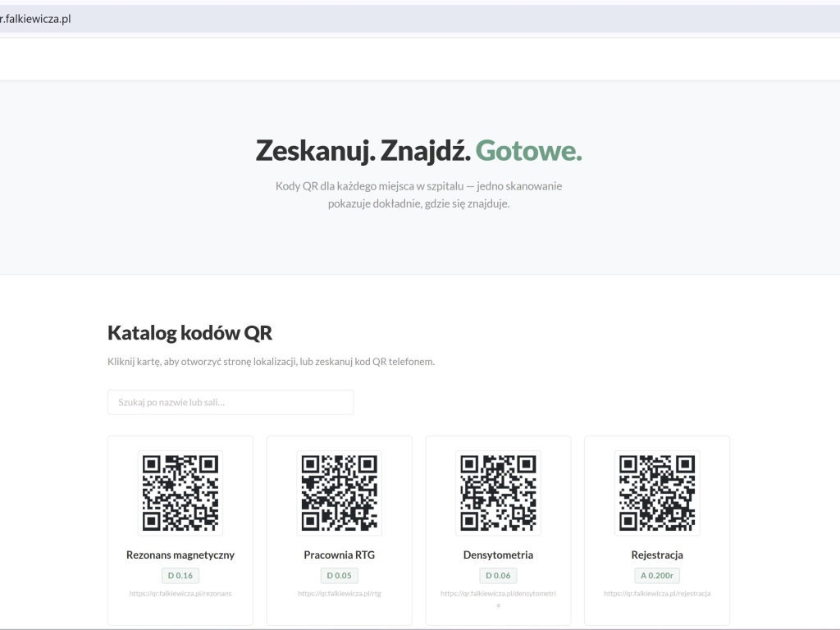The height and width of the screenshot is (630, 840).
Task: Click the subtitle 'Kody QR dla każdego miejsca'
Action: (x=419, y=194)
